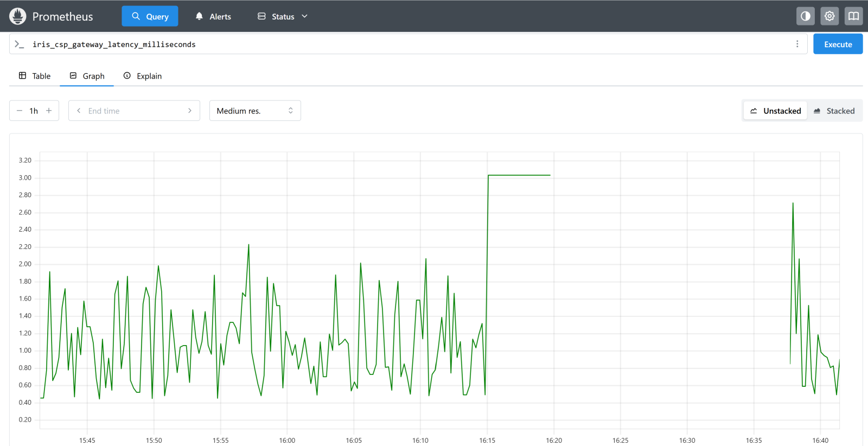Decrease the time range with minus icon
Viewport: 868px width, 446px height.
coord(20,111)
